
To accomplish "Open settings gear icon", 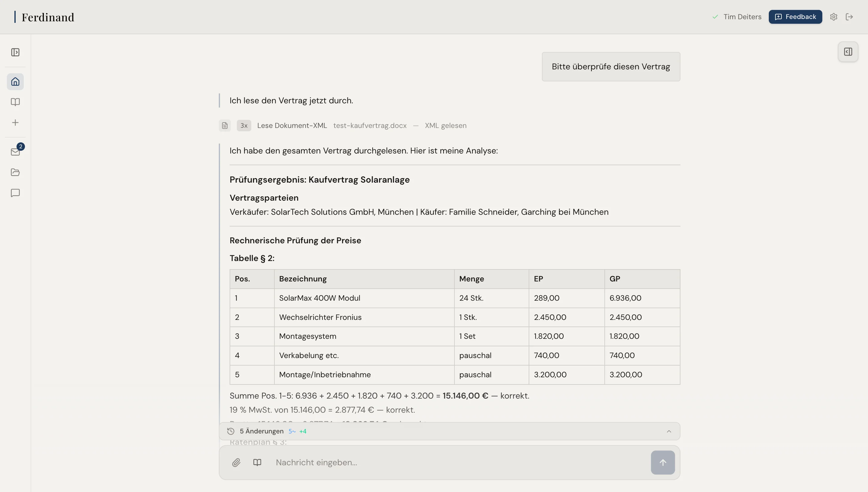I will pyautogui.click(x=833, y=17).
